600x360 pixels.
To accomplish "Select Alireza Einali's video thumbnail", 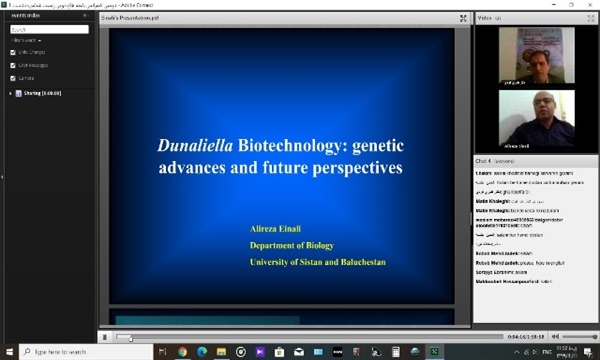I will 536,119.
